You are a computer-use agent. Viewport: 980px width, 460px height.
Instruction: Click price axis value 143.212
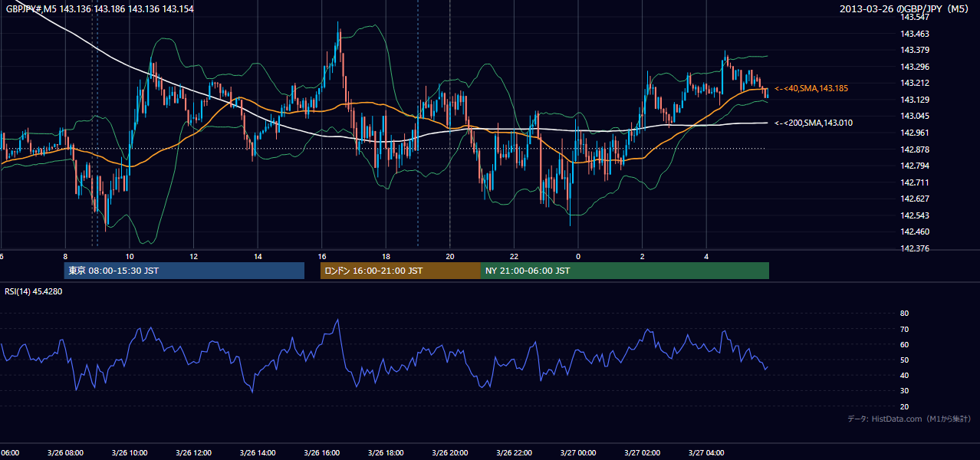(915, 83)
